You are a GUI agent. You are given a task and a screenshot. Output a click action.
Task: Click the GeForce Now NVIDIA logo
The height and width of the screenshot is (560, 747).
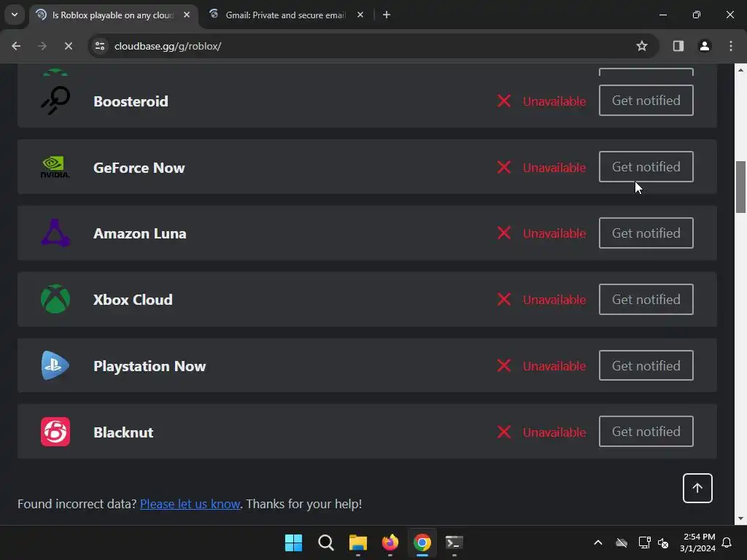pyautogui.click(x=55, y=167)
